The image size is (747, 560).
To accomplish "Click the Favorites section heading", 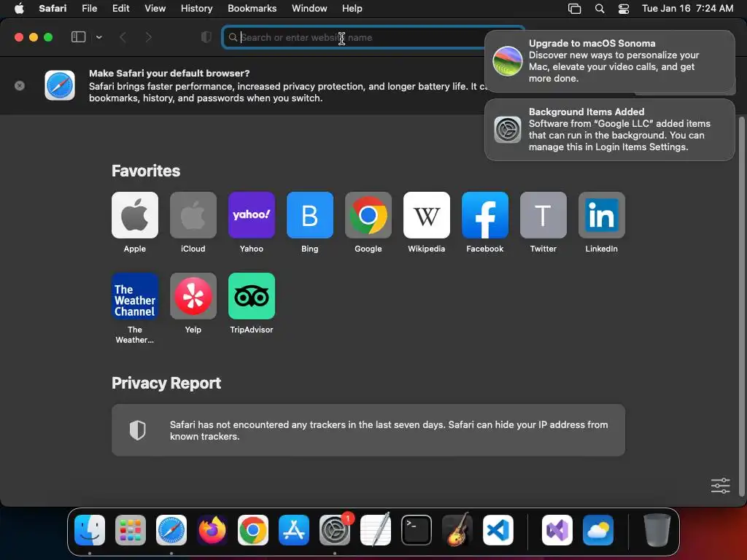I will [146, 171].
